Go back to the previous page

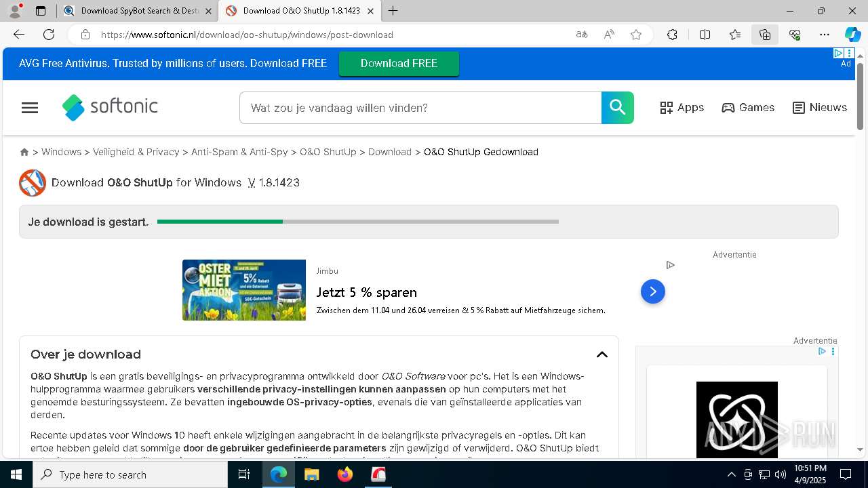pos(19,35)
